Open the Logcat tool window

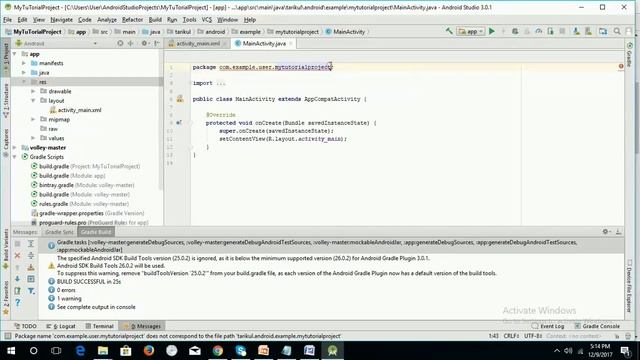tap(60, 326)
